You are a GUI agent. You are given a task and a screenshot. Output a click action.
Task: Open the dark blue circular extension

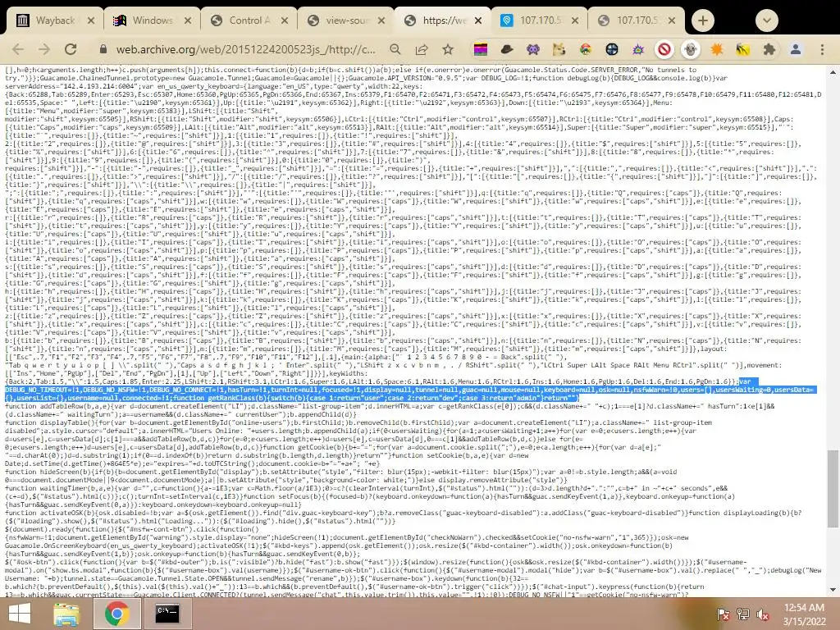pos(612,49)
